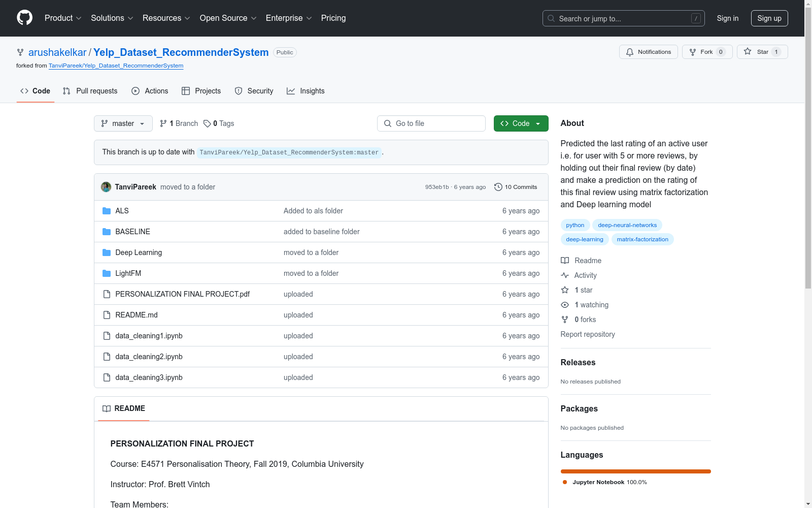Click the file icon for README.md
This screenshot has width=812, height=508.
pos(107,315)
